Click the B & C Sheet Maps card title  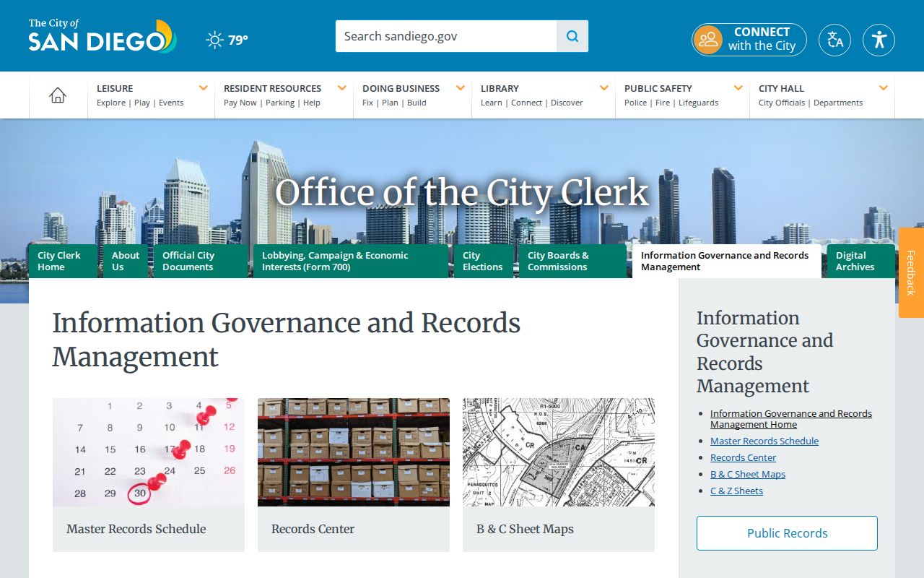(x=525, y=529)
